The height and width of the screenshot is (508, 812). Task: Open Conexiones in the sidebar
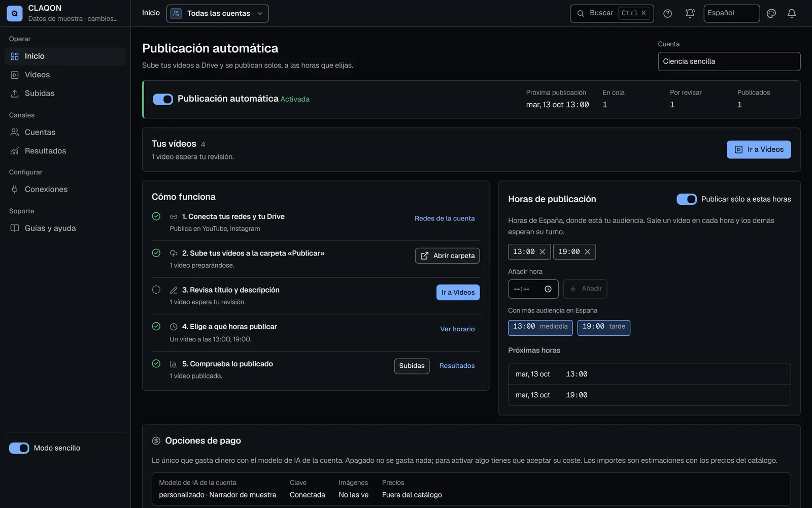[x=65, y=189]
